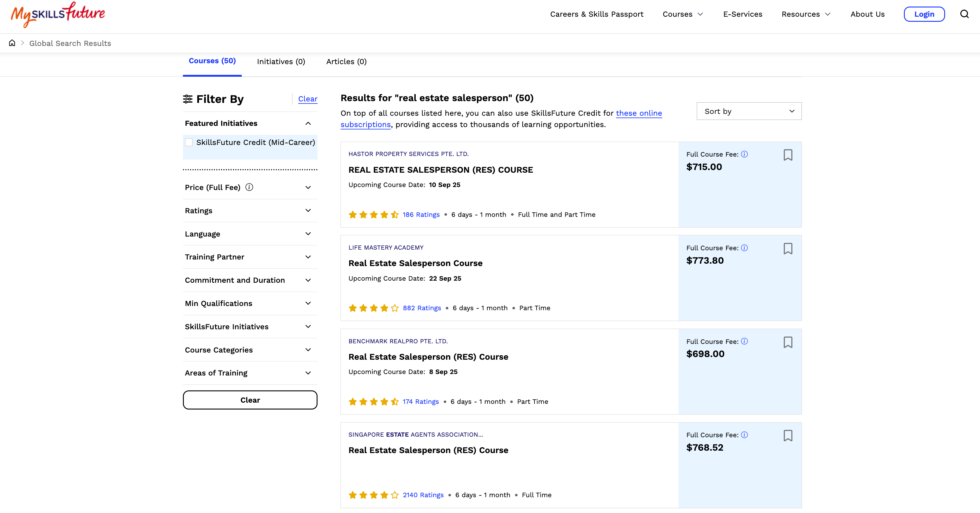Image resolution: width=980 pixels, height=513 pixels.
Task: Click the $698.00 course fee amount
Action: click(705, 354)
